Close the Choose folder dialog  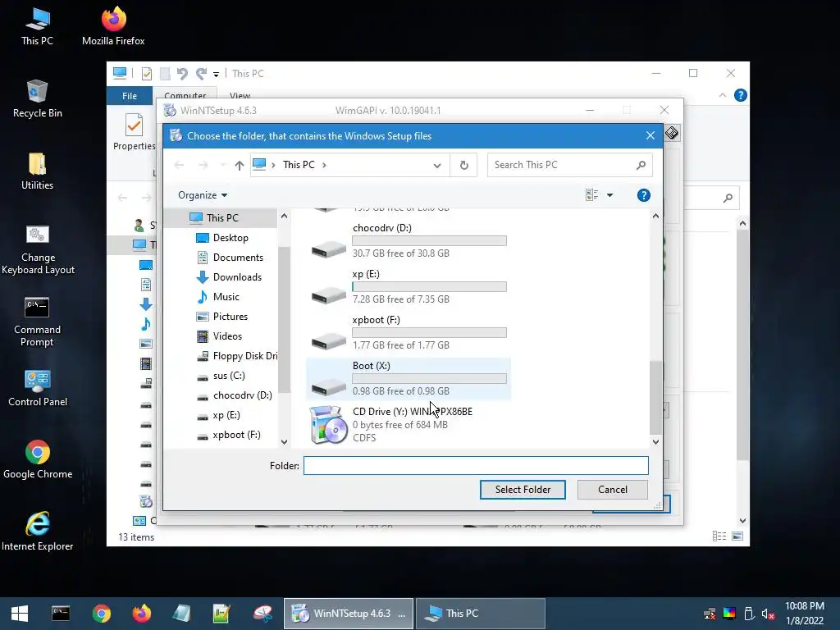point(651,136)
